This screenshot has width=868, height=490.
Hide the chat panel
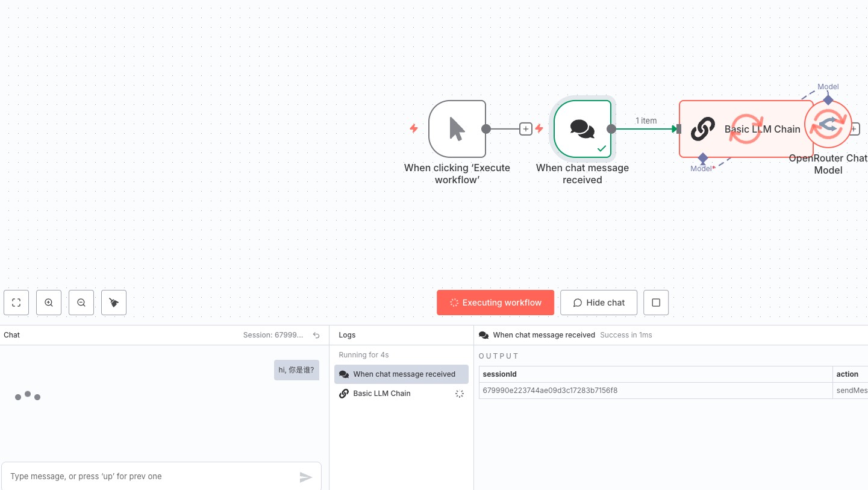[599, 303]
